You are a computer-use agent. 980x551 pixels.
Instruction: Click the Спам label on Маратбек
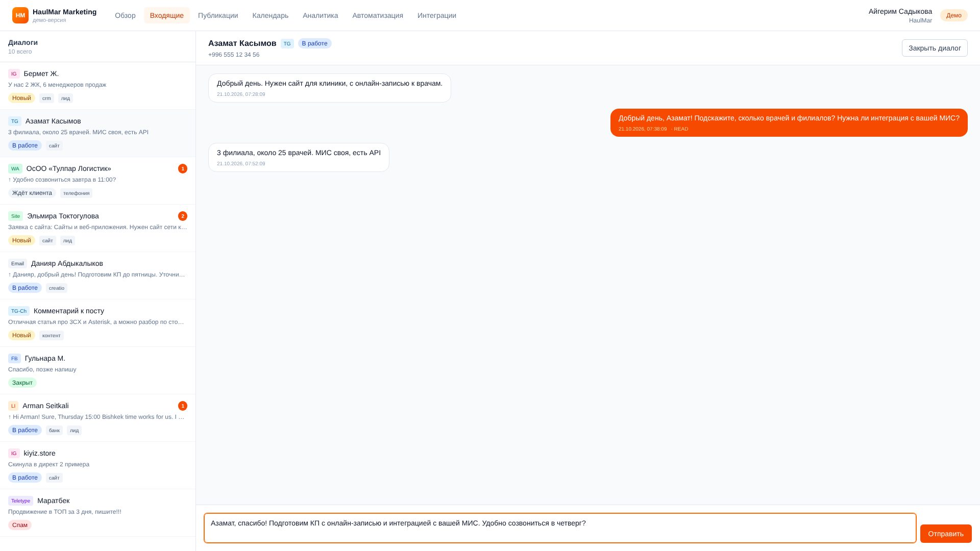coord(20,525)
